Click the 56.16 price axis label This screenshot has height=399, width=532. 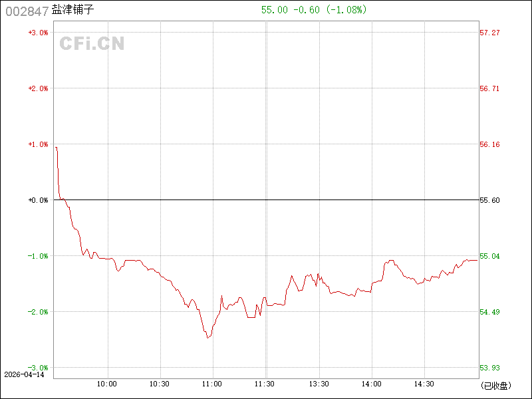(489, 144)
